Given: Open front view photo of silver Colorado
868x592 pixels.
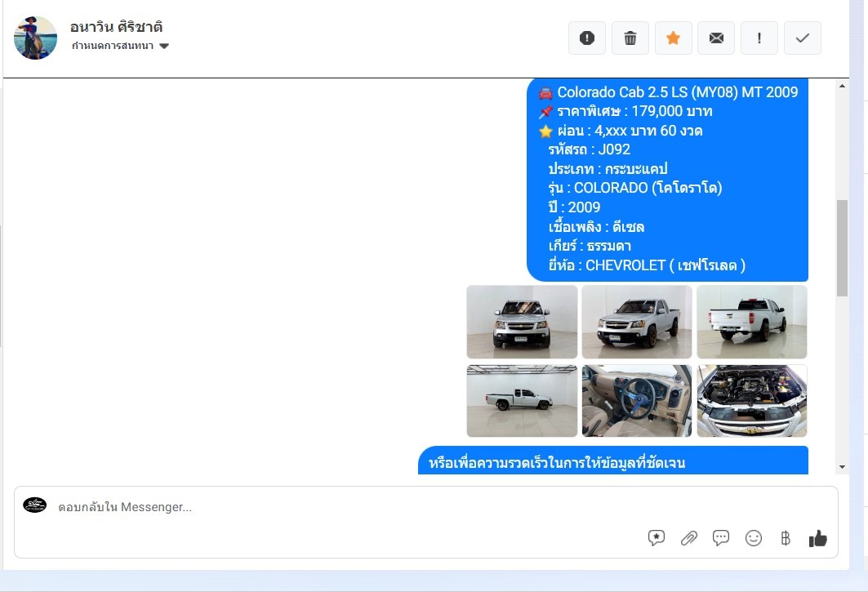Looking at the screenshot, I should (x=522, y=322).
